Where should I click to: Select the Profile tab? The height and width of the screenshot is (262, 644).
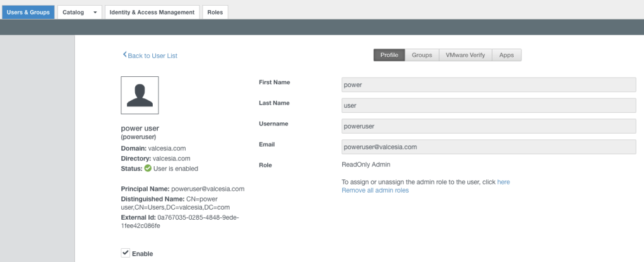389,55
